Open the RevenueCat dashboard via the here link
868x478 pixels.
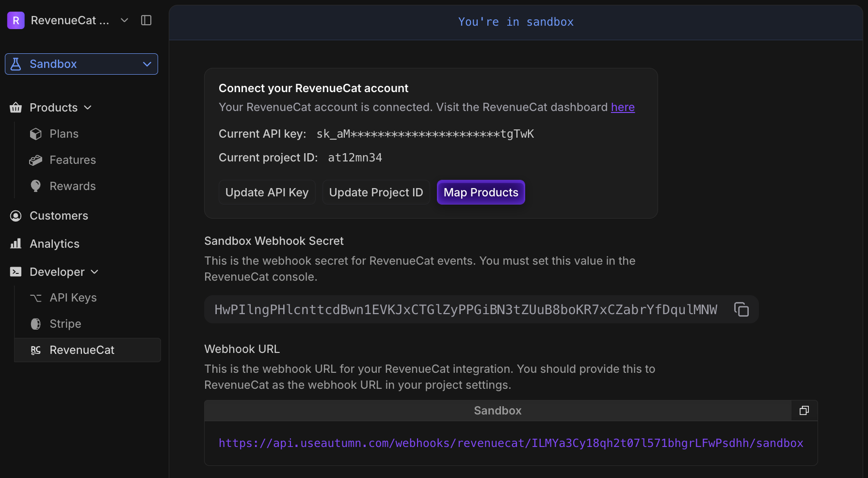coord(623,107)
